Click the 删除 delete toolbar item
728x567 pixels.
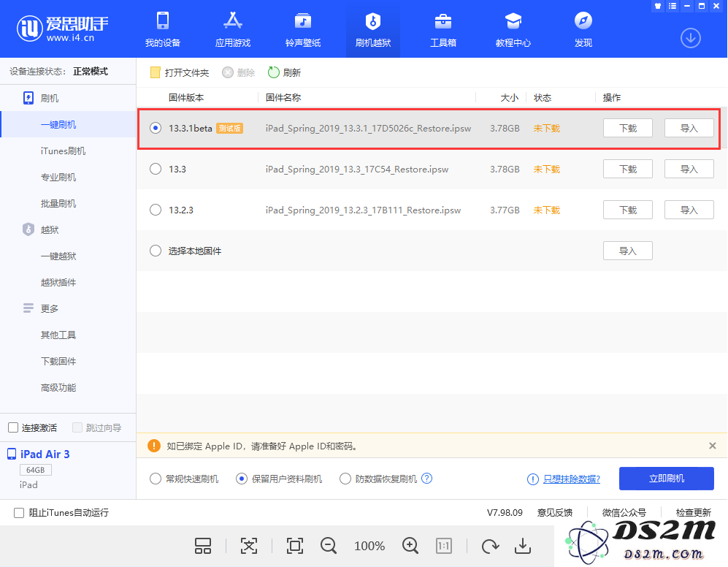click(x=239, y=72)
